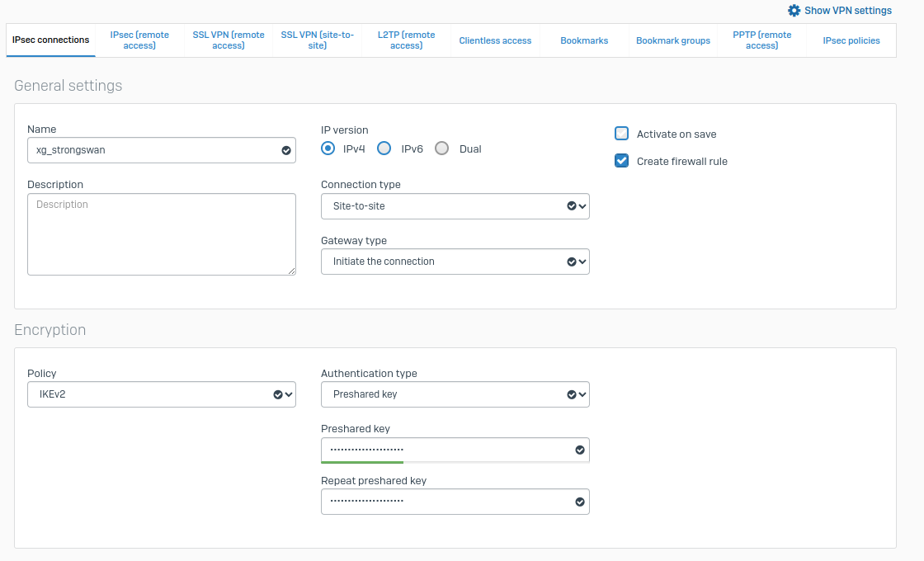Click the gear icon beside Show VPN settings

point(794,11)
